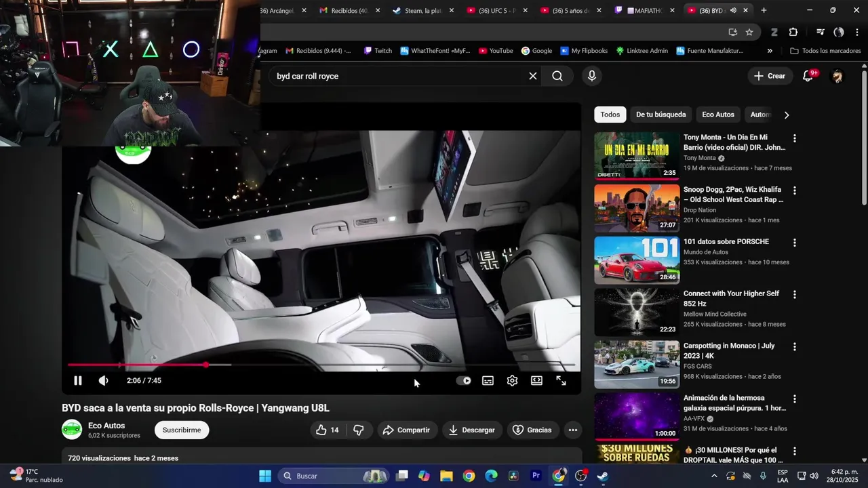Show more filter chips with the arrow
Screen dimensions: 868x488
tap(787, 115)
